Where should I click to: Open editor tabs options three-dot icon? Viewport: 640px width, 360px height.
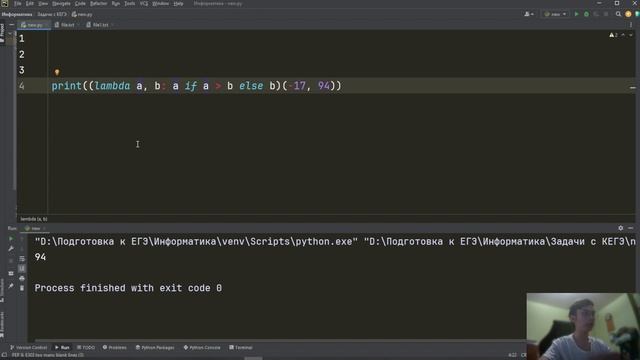coord(631,25)
